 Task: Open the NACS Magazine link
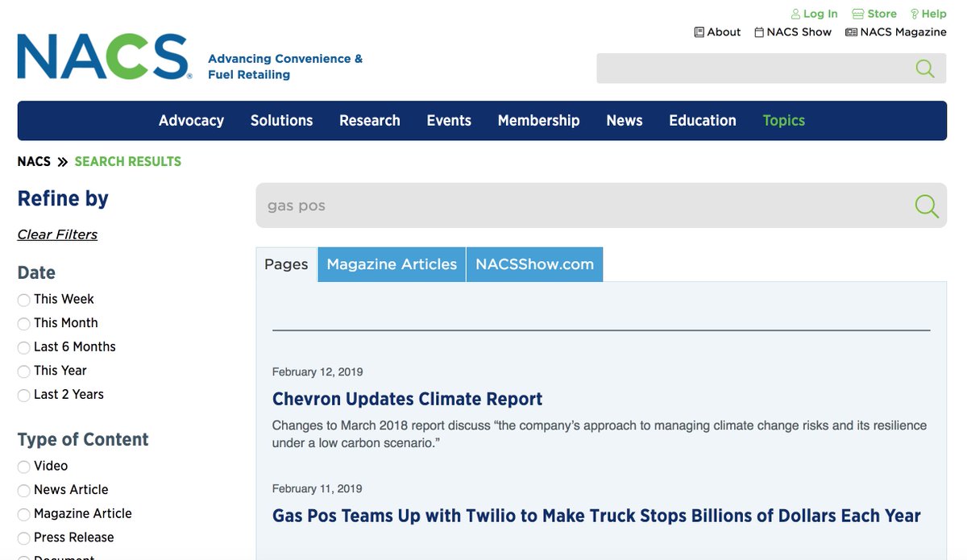903,32
